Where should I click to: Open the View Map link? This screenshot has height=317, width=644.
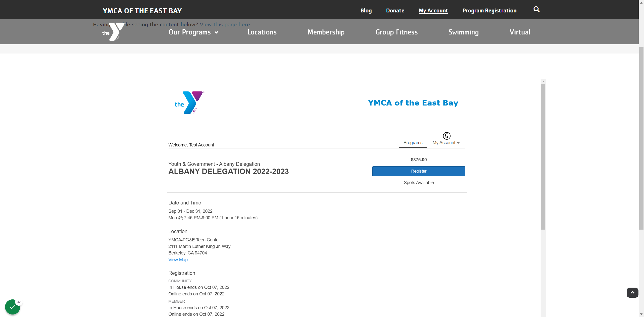pos(178,260)
